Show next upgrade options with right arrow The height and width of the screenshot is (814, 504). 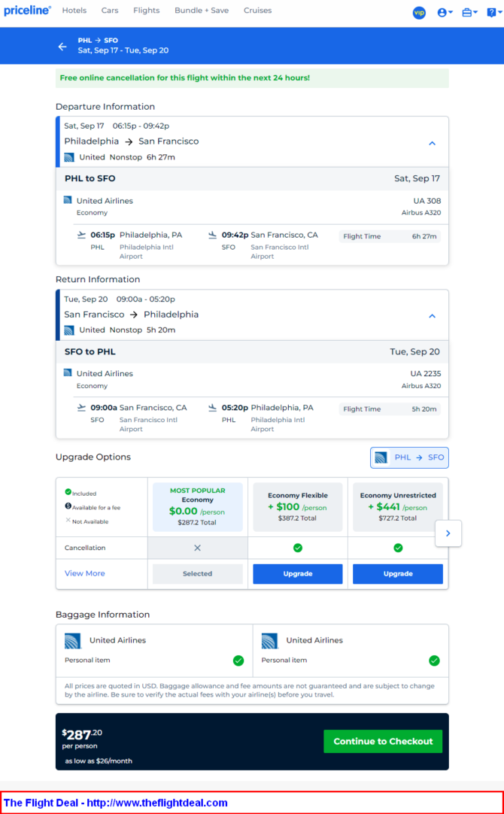coord(448,533)
